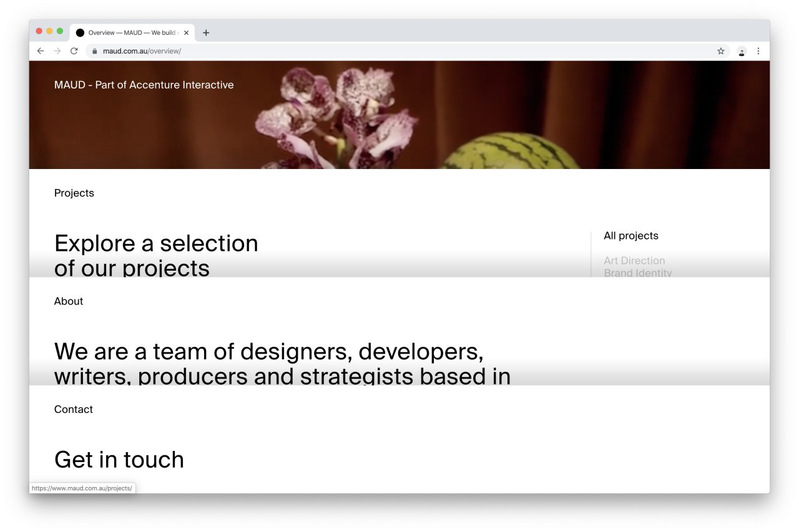This screenshot has height=532, width=799.
Task: Click MAUD - Part of Accenture Interactive
Action: pos(144,85)
